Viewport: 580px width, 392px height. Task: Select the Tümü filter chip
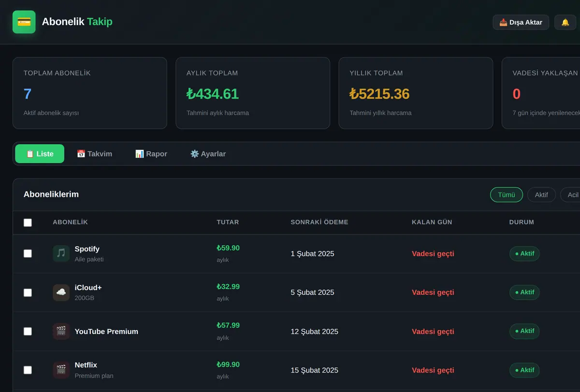(x=507, y=195)
